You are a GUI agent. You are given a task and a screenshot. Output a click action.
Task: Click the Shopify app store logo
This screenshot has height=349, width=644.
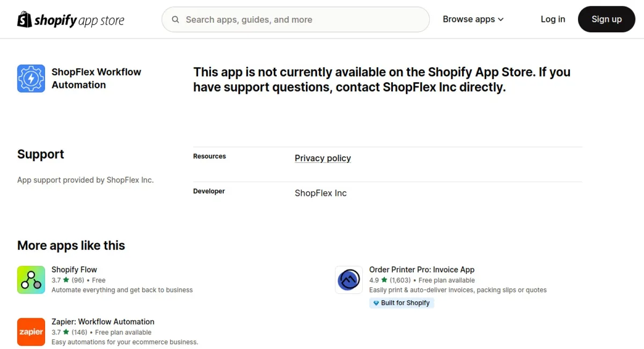[70, 19]
